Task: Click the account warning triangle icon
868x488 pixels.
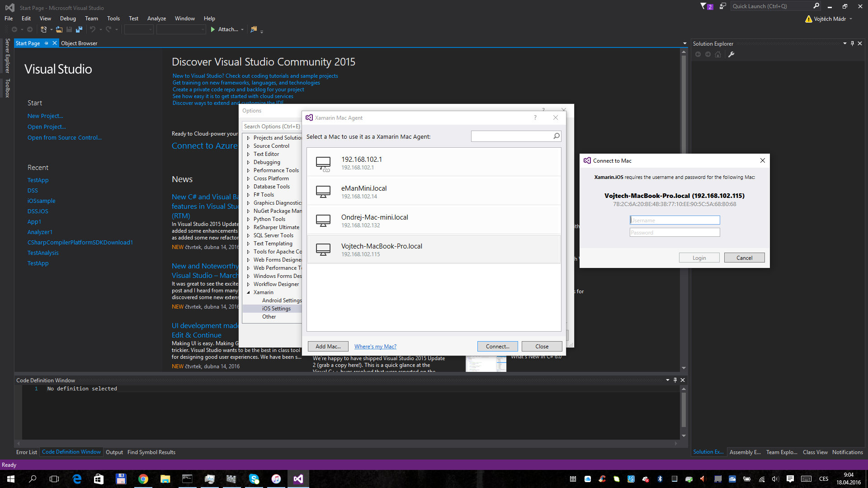Action: [x=809, y=19]
